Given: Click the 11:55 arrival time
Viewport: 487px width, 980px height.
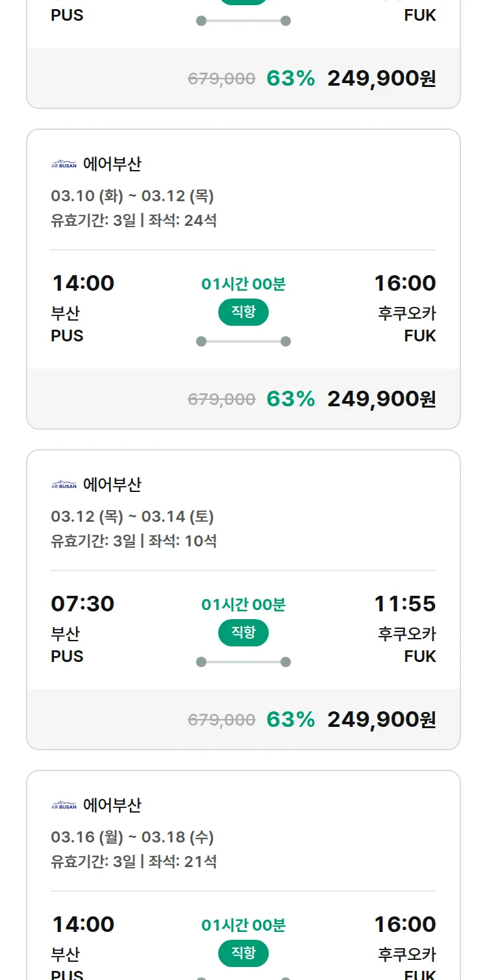Looking at the screenshot, I should (x=405, y=604).
